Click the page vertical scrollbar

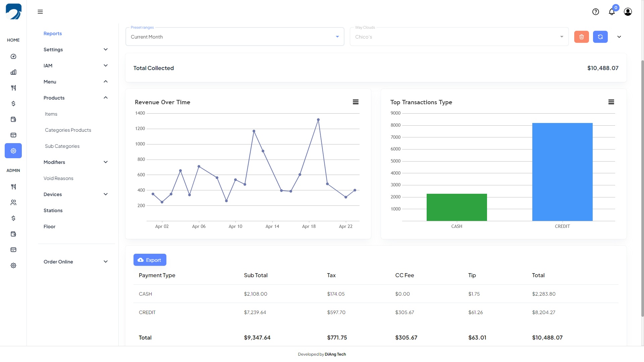(x=642, y=188)
